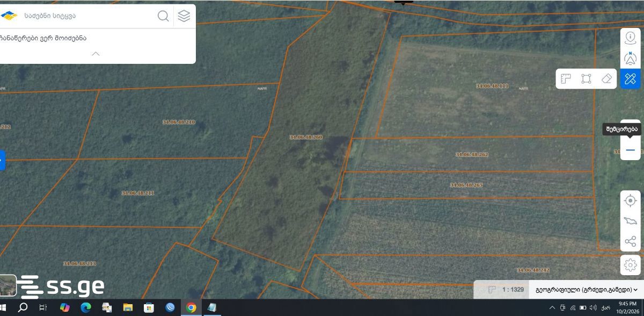The image size is (644, 316).
Task: Open File Explorer from taskbar
Action: coord(128,308)
